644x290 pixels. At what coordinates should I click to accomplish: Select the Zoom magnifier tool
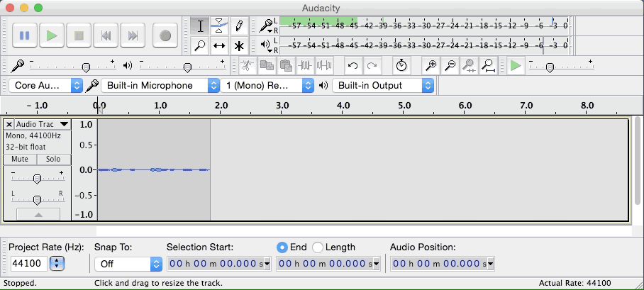coord(200,45)
